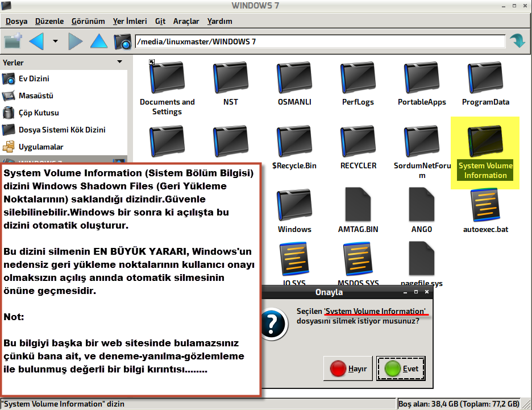Open the Görünüm menu

click(x=88, y=21)
